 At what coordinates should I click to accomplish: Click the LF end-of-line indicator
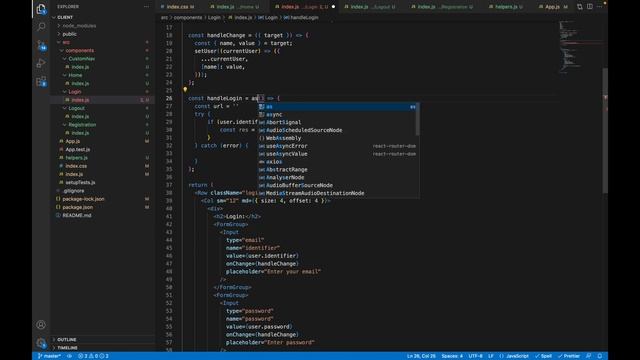coord(491,356)
